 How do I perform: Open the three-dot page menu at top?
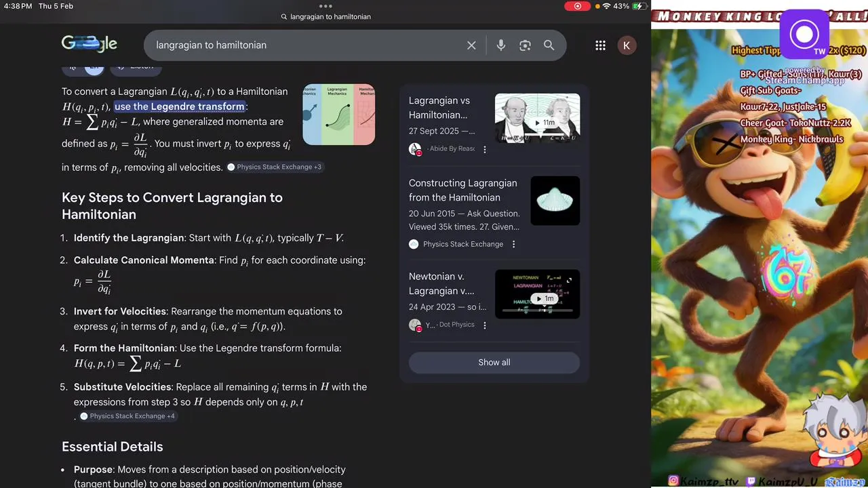pos(325,6)
